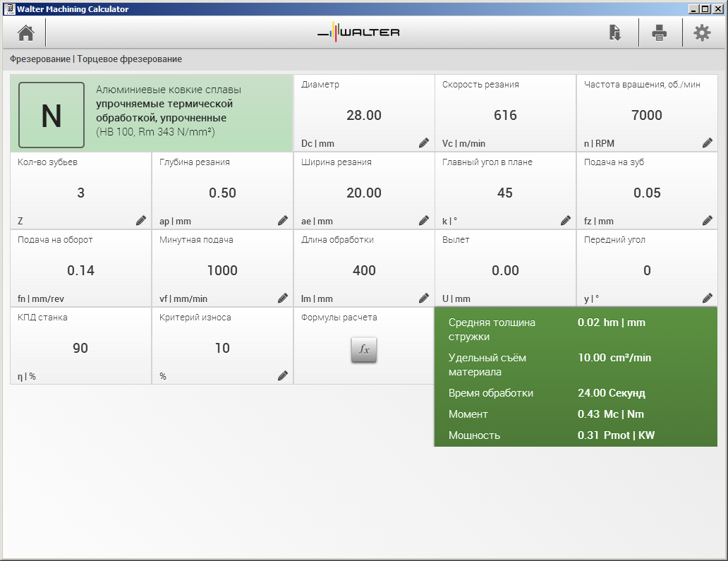The width and height of the screenshot is (728, 561).
Task: Edit Частота вращения (n RPM) pencil icon
Action: tap(707, 143)
